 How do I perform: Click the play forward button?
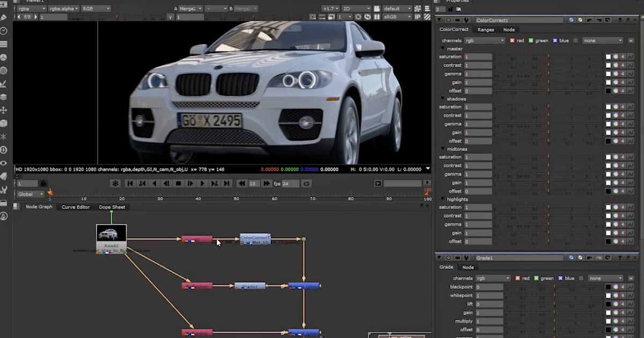click(x=202, y=183)
